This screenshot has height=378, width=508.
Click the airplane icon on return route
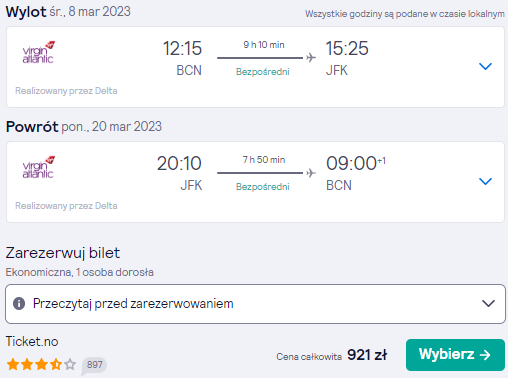(311, 173)
